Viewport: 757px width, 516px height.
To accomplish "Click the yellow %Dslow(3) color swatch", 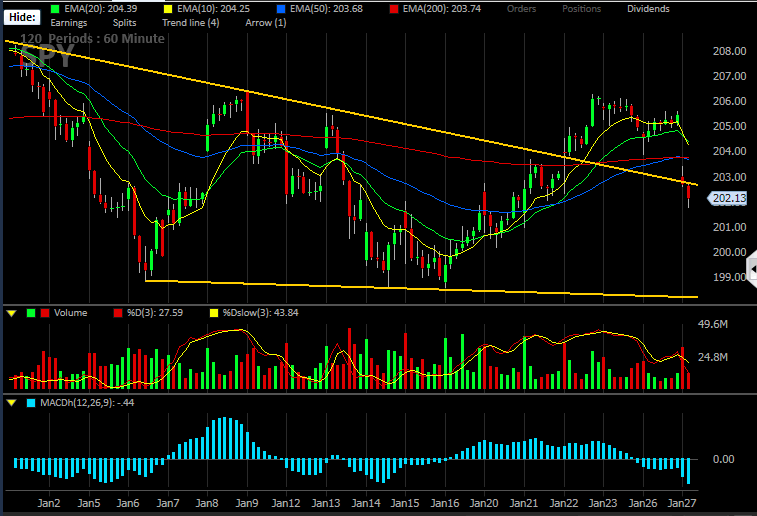I will [214, 313].
